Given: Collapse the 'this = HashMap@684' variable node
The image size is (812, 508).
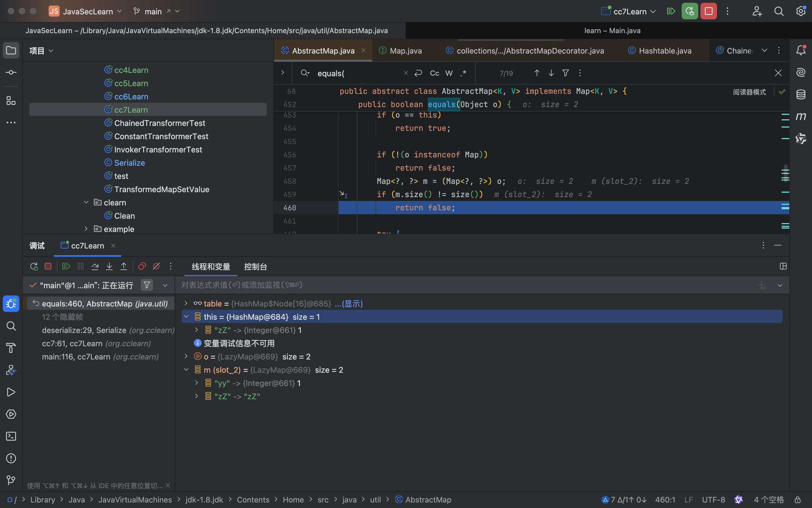Looking at the screenshot, I should tap(186, 316).
